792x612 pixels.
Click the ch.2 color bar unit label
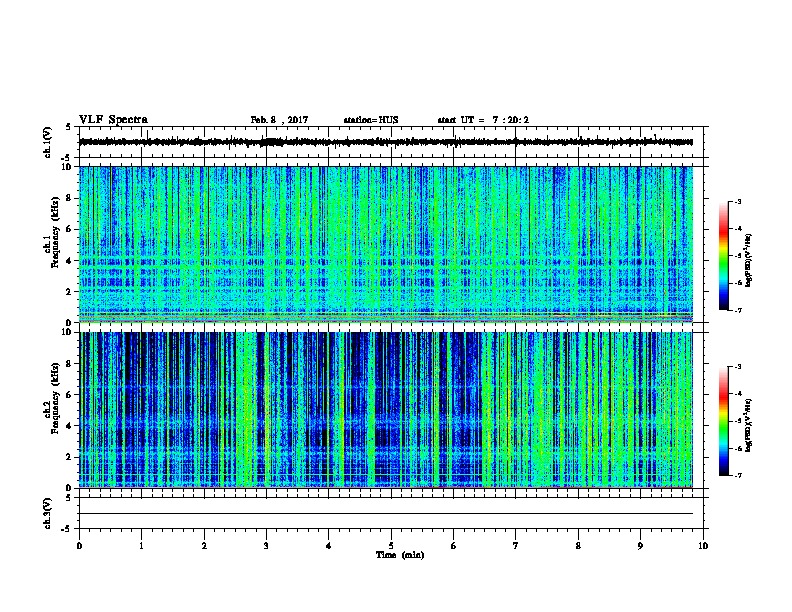click(x=748, y=425)
